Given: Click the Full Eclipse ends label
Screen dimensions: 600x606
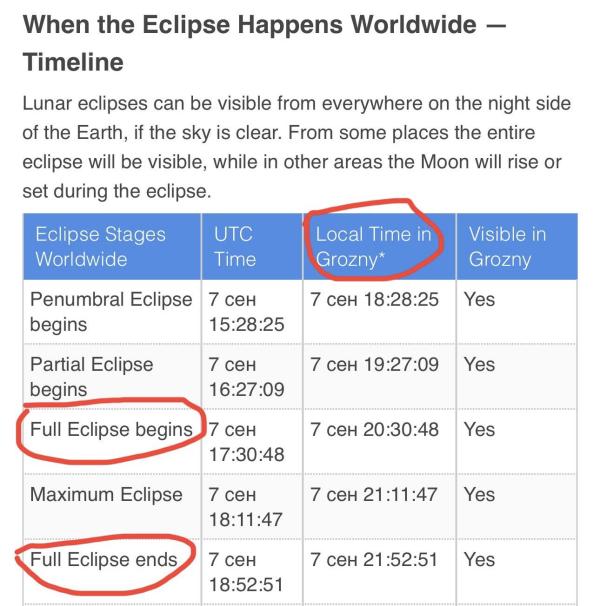Looking at the screenshot, I should coord(103,559).
